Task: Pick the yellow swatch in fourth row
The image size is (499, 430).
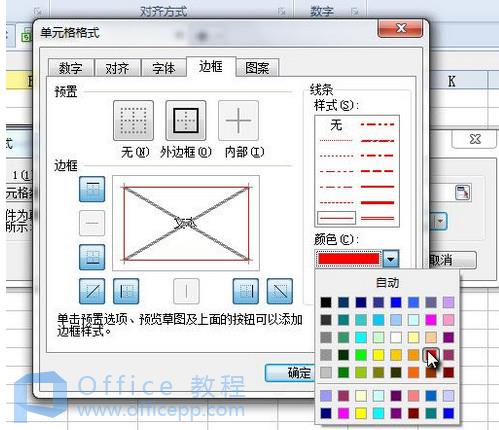Action: click(x=378, y=355)
